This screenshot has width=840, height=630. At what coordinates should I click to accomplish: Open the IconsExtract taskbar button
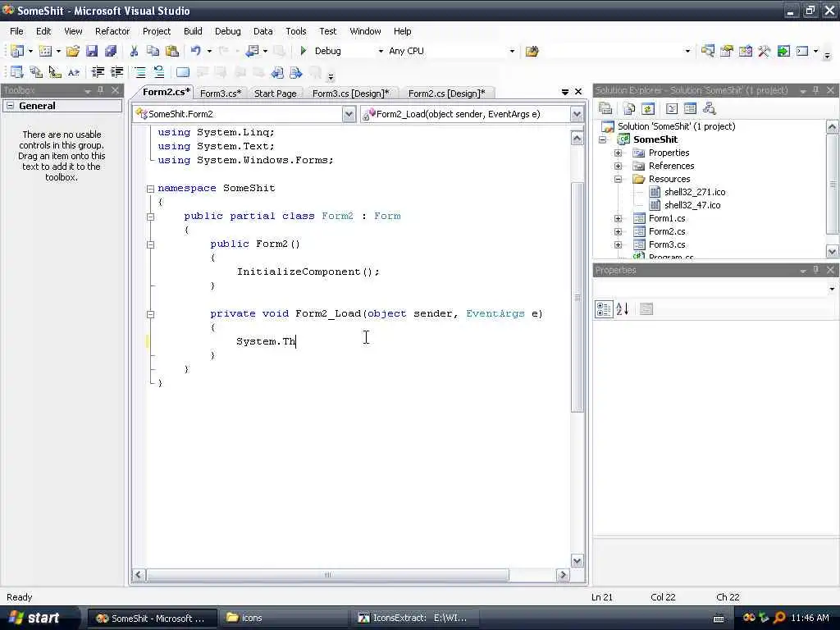coord(413,618)
